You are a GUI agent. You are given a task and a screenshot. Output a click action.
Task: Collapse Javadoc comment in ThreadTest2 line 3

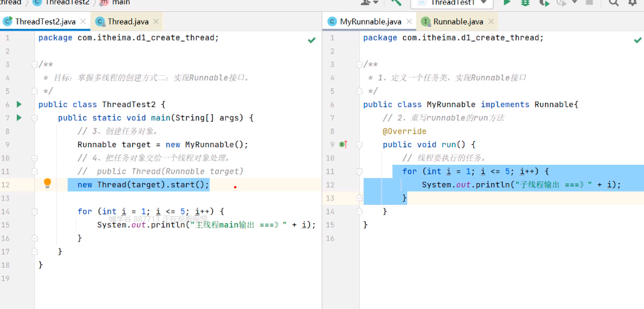point(34,65)
